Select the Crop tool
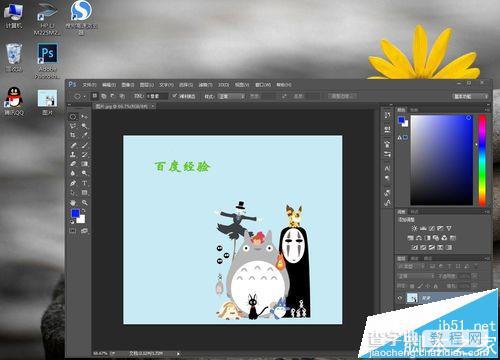Viewport: 500px width, 360px height. [x=73, y=135]
